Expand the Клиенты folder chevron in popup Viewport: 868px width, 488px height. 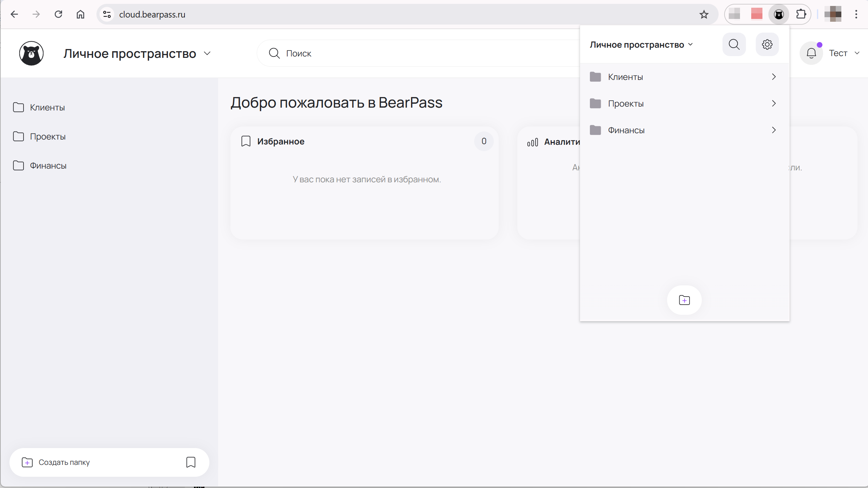click(x=774, y=77)
